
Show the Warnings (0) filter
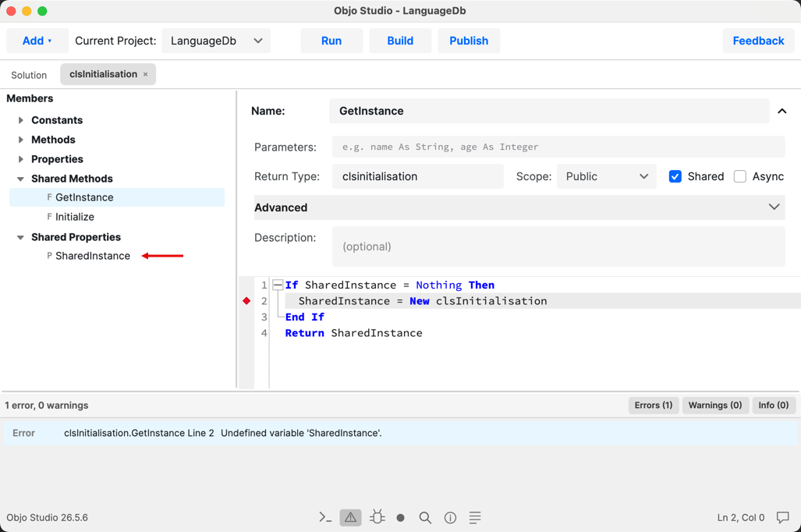tap(715, 406)
